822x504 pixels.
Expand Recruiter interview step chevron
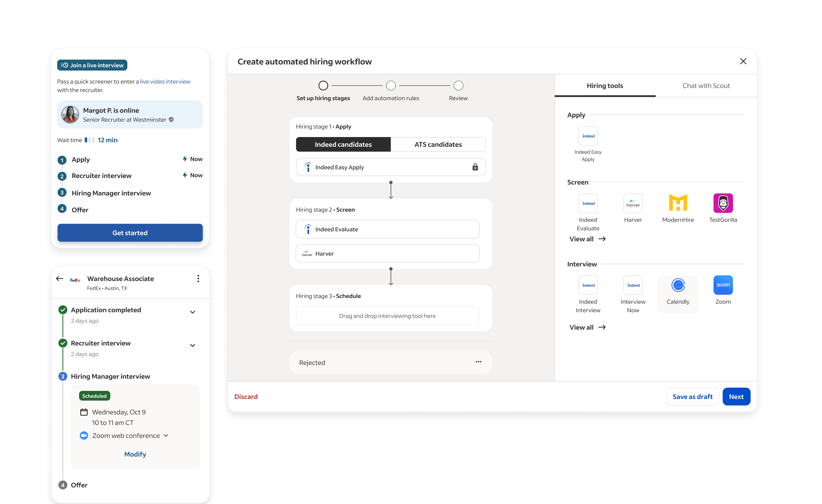click(192, 345)
